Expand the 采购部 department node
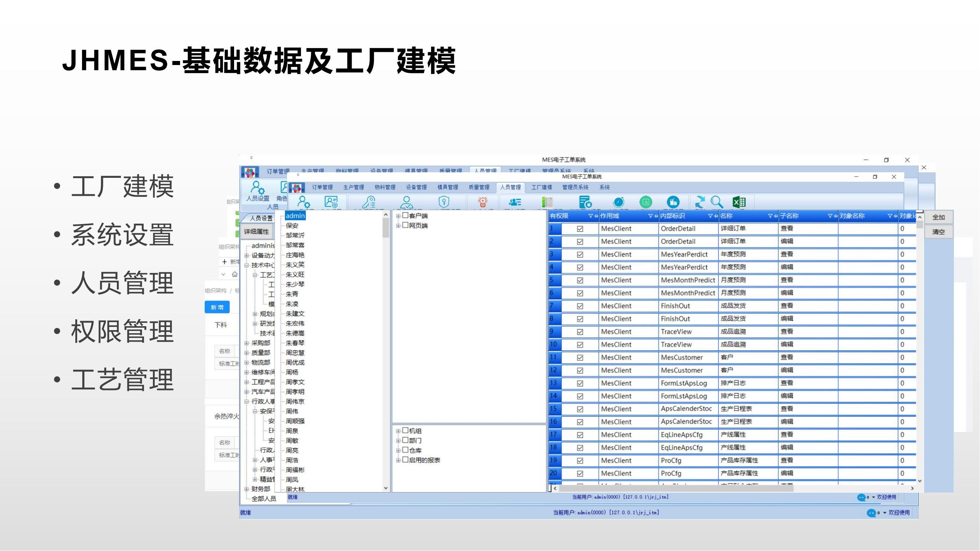Image resolution: width=980 pixels, height=551 pixels. click(x=247, y=343)
